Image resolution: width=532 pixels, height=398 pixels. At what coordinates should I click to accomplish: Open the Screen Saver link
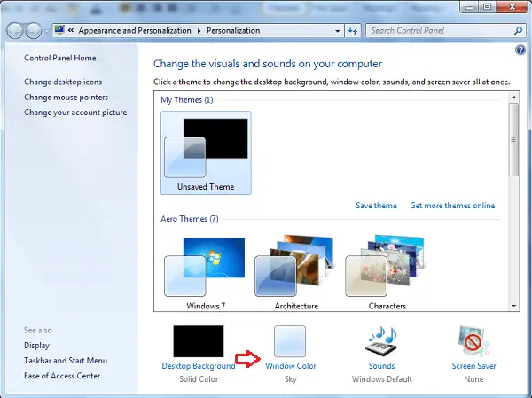473,366
